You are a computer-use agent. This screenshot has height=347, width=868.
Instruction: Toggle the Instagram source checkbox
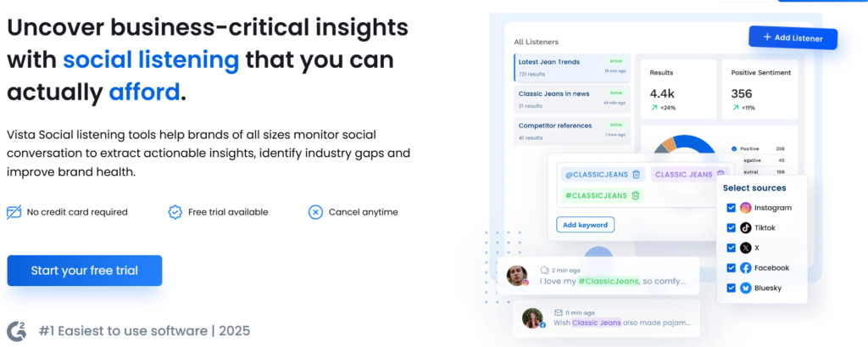point(732,208)
